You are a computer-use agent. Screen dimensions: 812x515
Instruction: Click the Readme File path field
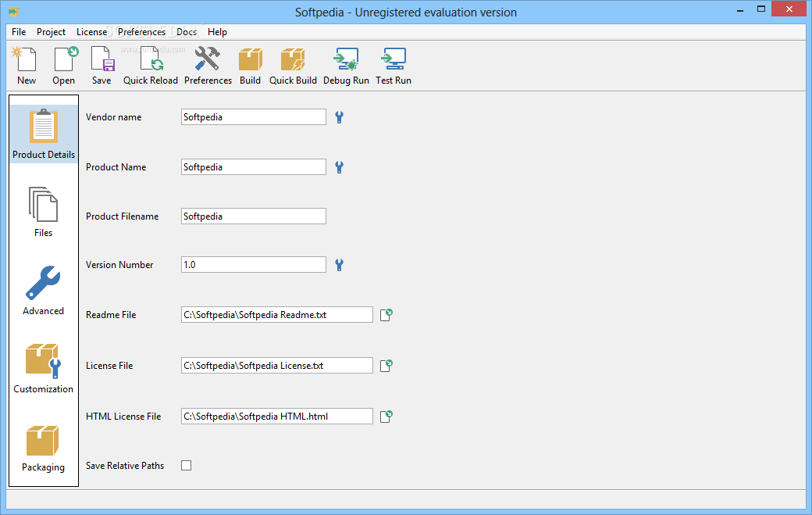[x=277, y=314]
